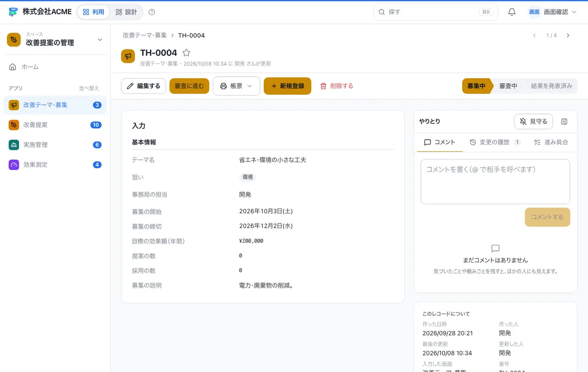Open the 変更の履歴 tab
Image resolution: width=588 pixels, height=372 pixels.
point(495,143)
